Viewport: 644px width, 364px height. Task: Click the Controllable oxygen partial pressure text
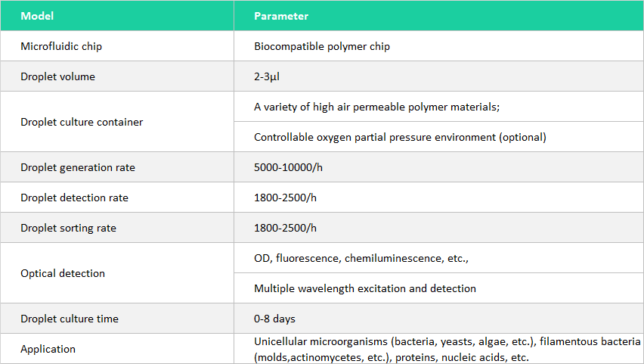tap(400, 137)
